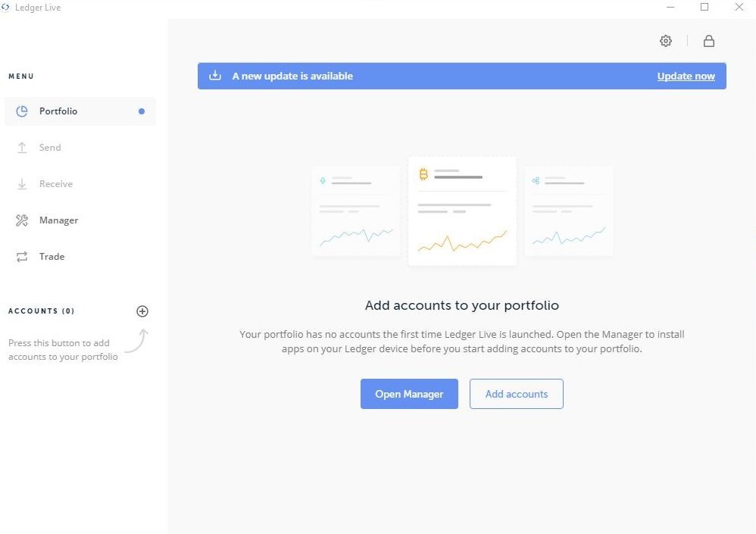Select Manager in the sidebar menu
This screenshot has width=756, height=534.
(58, 220)
